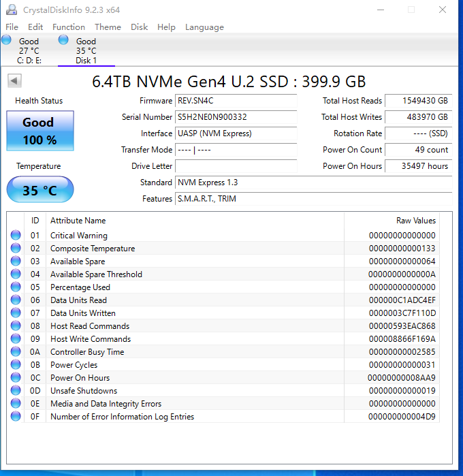463x476 pixels.
Task: Click status orb of Percentage Used row
Action: coord(16,287)
